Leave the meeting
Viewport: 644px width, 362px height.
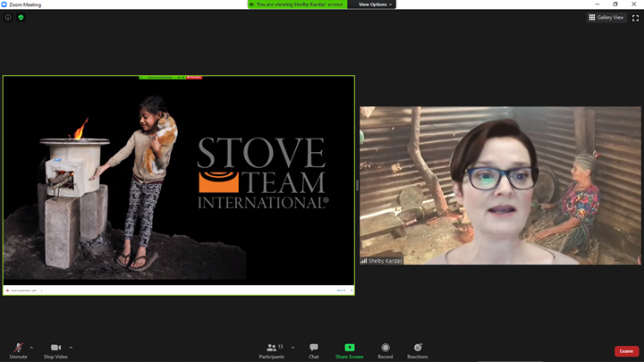click(626, 351)
